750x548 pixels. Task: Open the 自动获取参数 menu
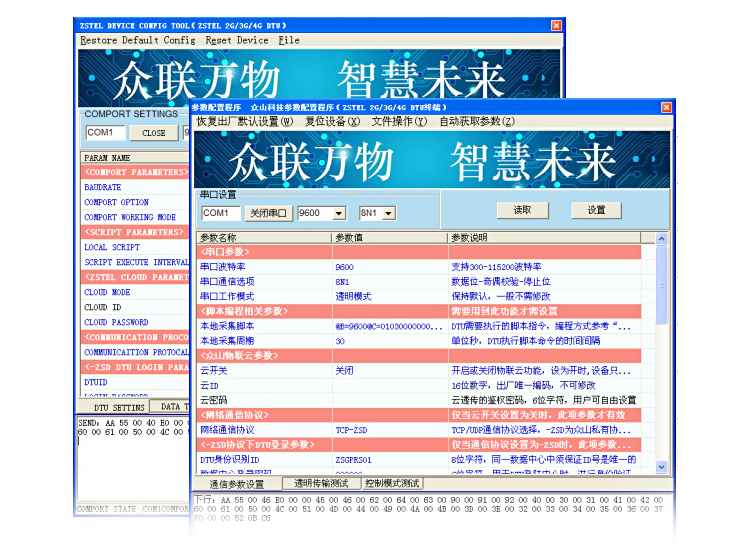pos(477,121)
